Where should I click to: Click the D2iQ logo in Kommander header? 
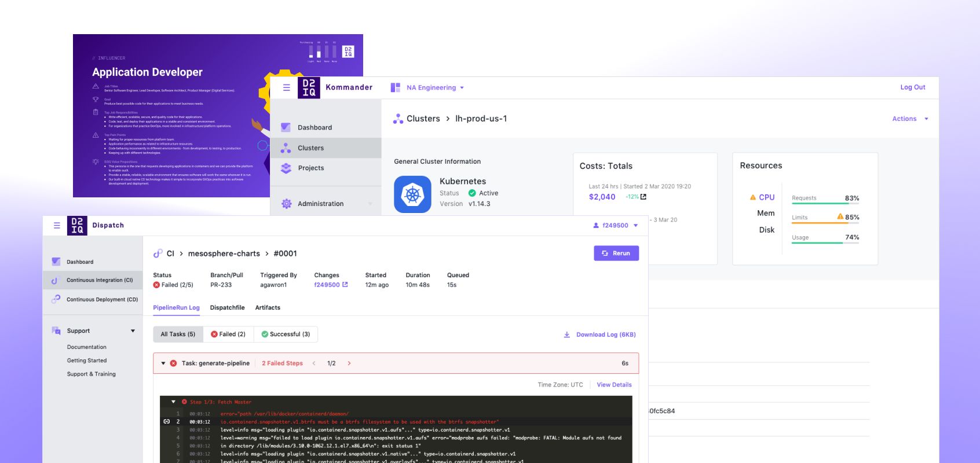point(309,88)
